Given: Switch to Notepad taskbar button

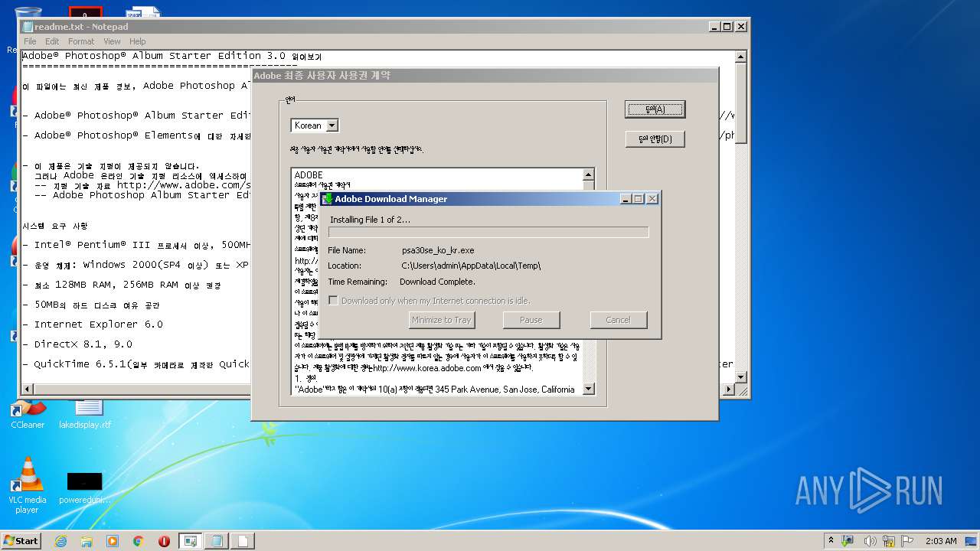Looking at the screenshot, I should pyautogui.click(x=217, y=541).
